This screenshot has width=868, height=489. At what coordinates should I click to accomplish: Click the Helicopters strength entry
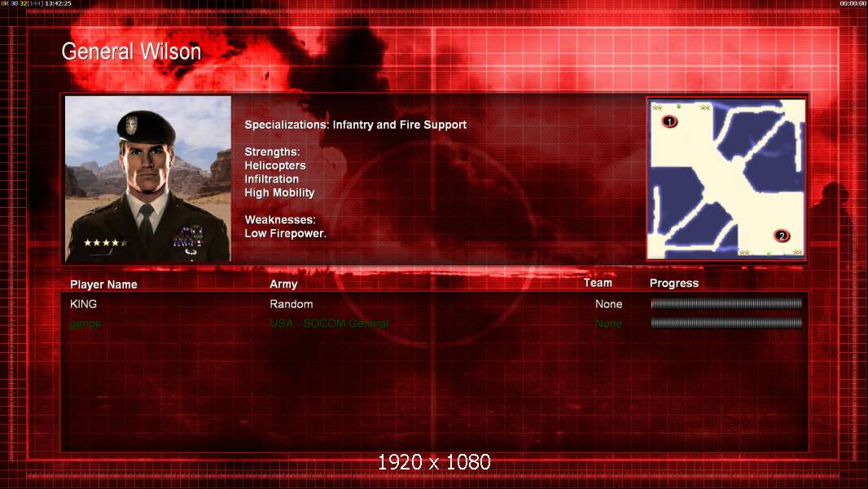pos(275,165)
